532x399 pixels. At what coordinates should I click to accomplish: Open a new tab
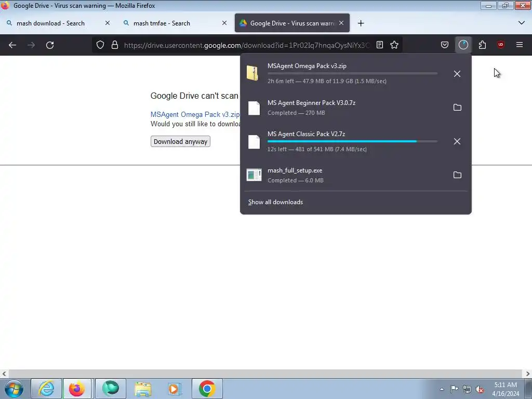coord(361,23)
